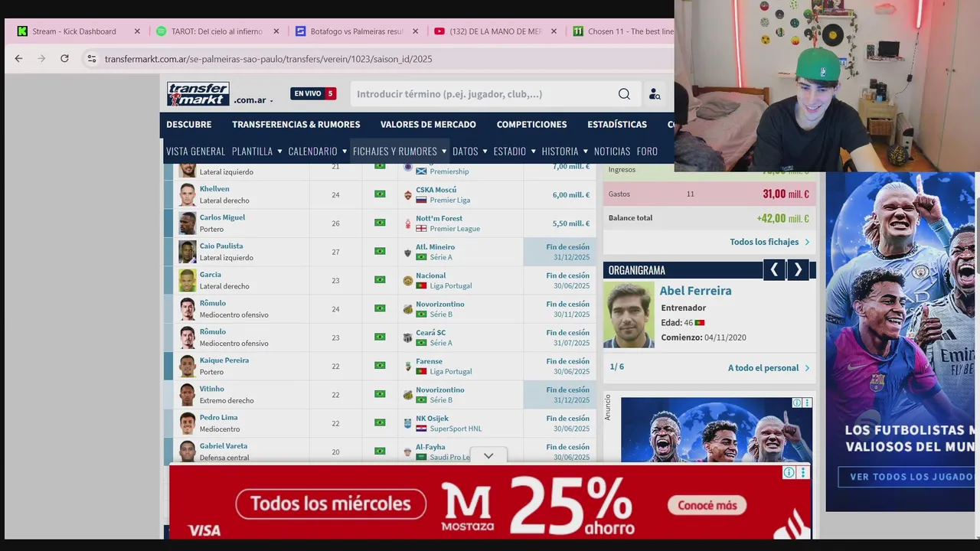Close the TAROT Spotify tab
Viewport: 980px width, 551px height.
[276, 31]
